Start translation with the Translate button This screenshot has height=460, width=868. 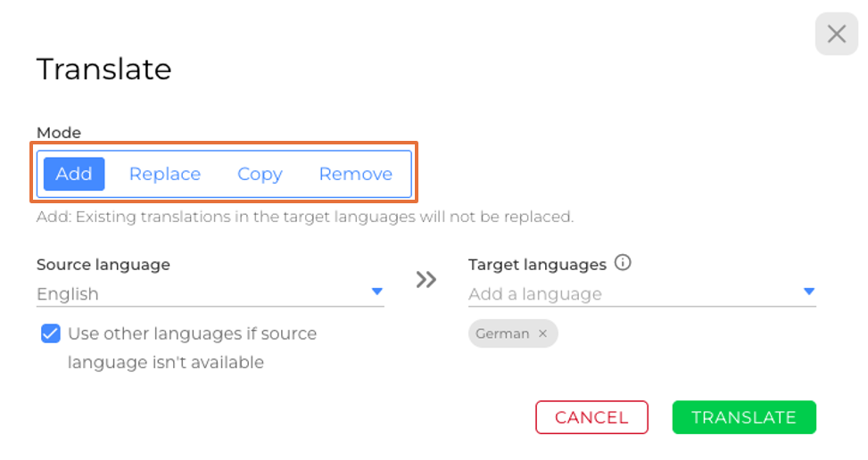pos(743,417)
